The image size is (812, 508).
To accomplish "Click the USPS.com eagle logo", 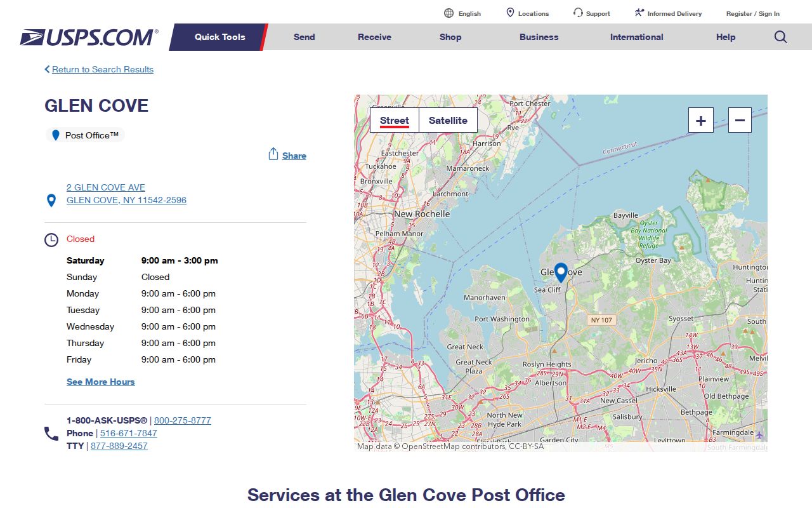I will click(x=89, y=37).
